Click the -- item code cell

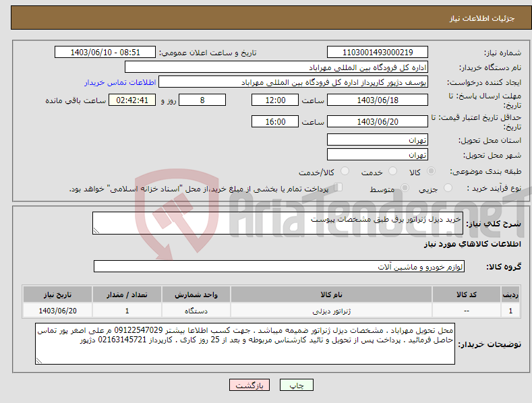466,311
